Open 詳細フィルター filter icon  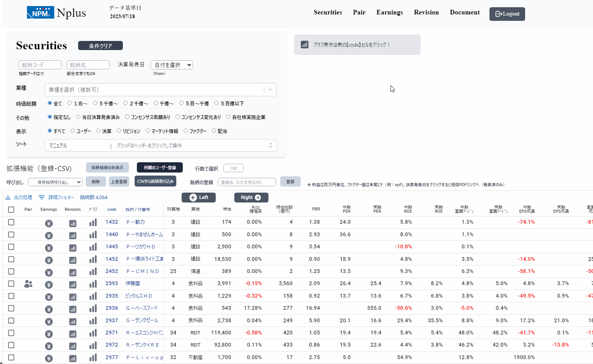(42, 198)
